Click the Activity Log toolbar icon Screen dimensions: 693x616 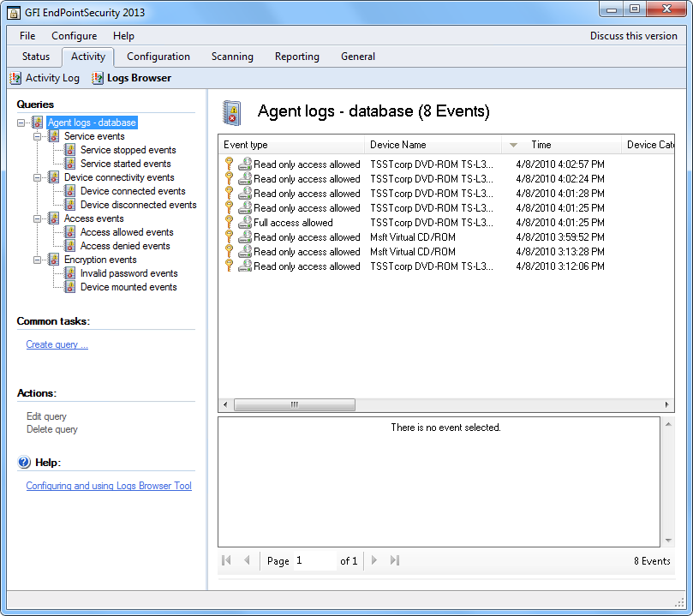15,78
